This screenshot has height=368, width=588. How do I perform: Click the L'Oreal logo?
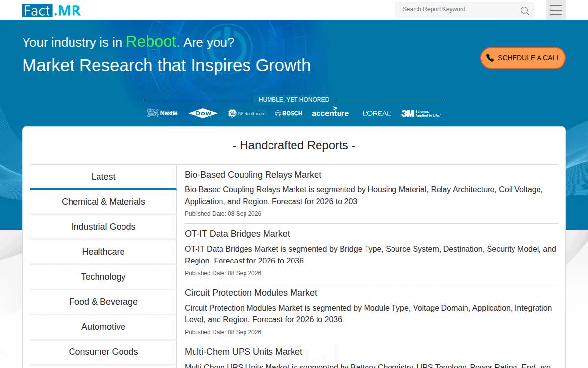(x=377, y=113)
